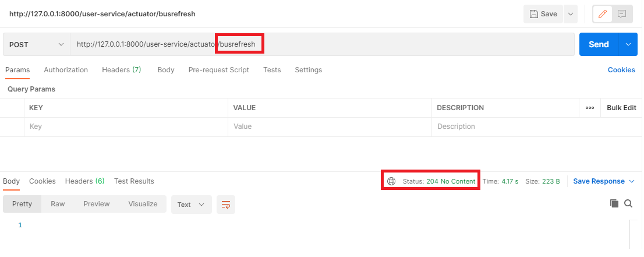644x257 pixels.
Task: Expand the Save Response dropdown chevron
Action: pos(632,181)
